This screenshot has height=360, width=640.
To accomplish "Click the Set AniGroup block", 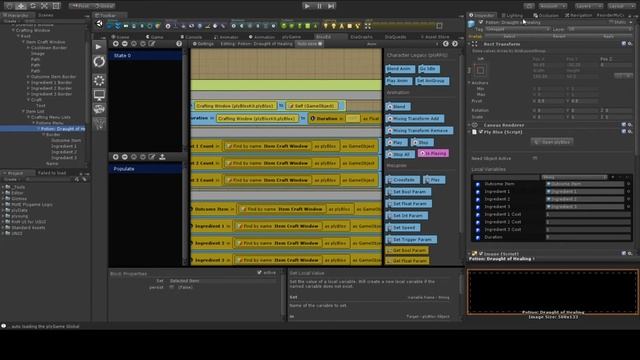I will [x=432, y=81].
